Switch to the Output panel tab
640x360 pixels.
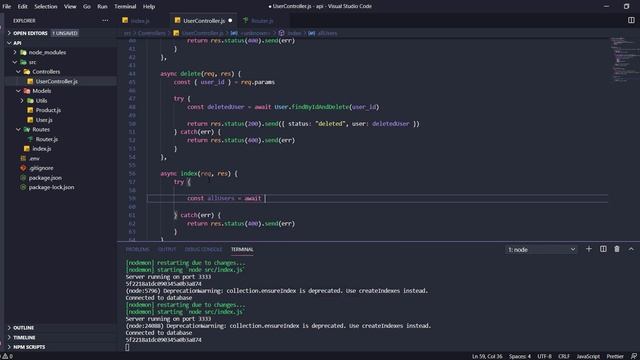[167, 249]
